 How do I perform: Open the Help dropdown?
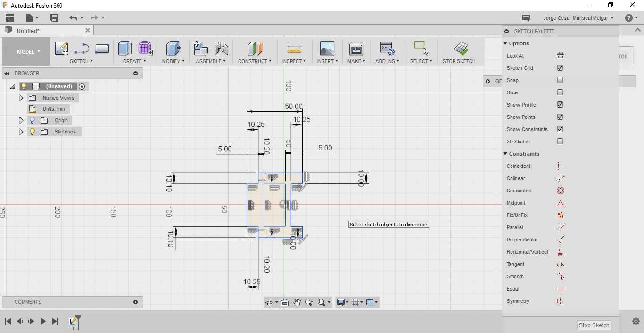(631, 18)
